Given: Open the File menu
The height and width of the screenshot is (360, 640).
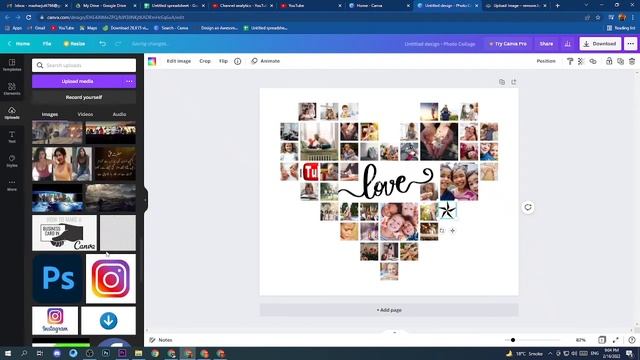Looking at the screenshot, I should pos(47,44).
